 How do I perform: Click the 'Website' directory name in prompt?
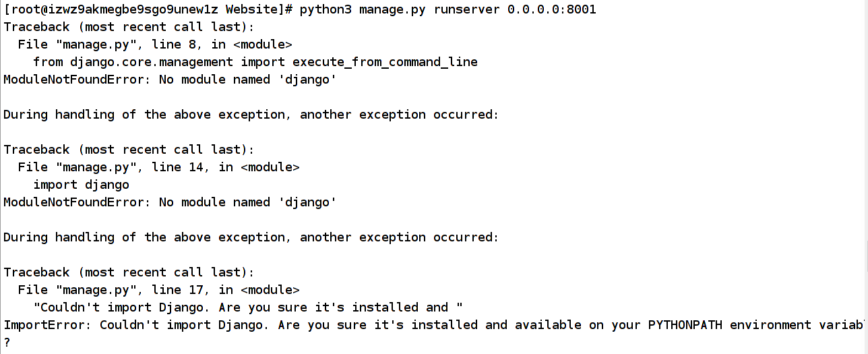click(255, 9)
